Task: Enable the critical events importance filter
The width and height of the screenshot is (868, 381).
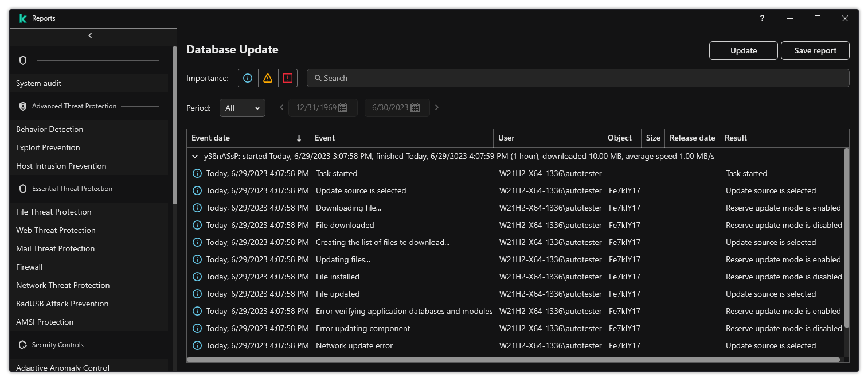Action: (287, 77)
